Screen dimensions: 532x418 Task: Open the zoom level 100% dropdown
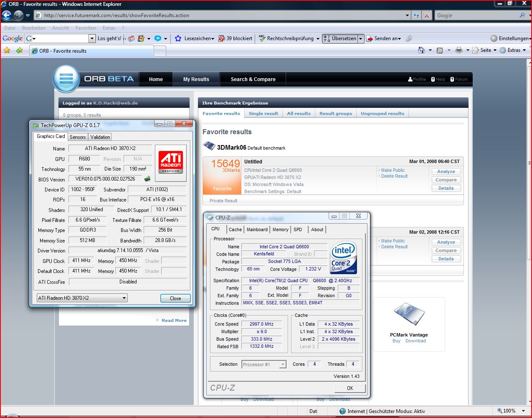coord(524,411)
